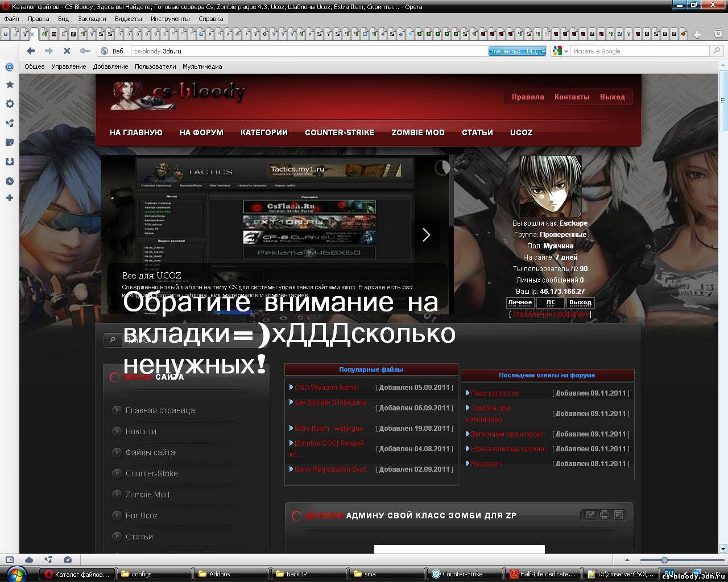Click the Личное button
This screenshot has height=582, width=728.
[x=520, y=303]
